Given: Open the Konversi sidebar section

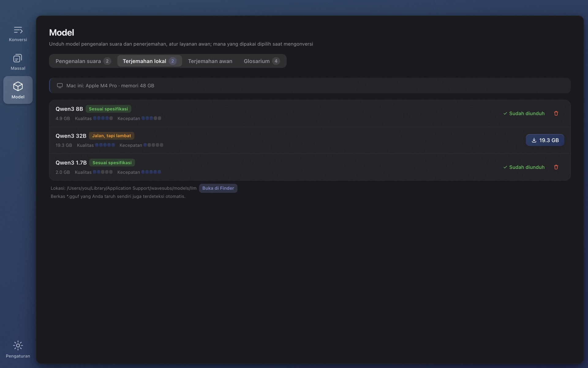Looking at the screenshot, I should (x=18, y=33).
